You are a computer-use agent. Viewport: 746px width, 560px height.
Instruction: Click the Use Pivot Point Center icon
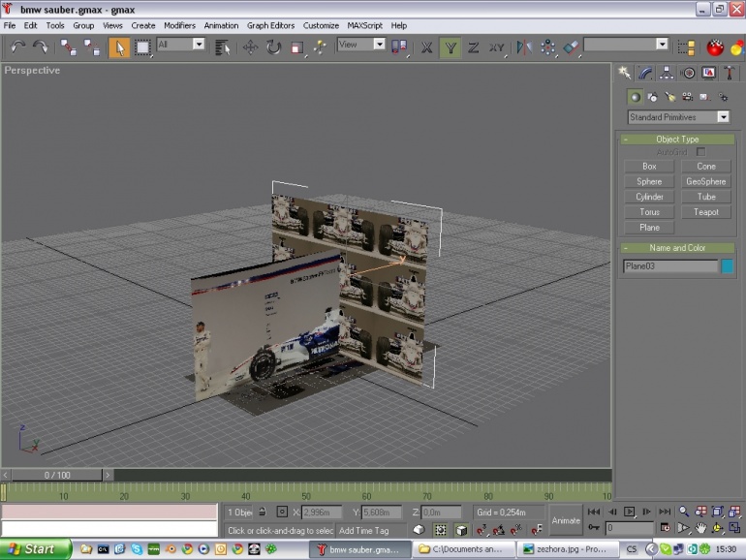click(x=399, y=47)
